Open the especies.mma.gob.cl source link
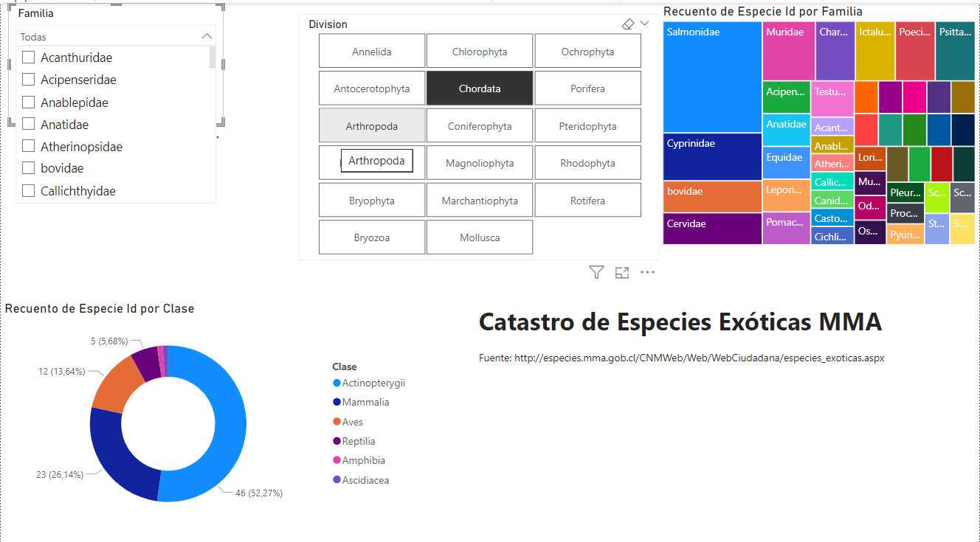Viewport: 980px width, 542px height. point(680,358)
